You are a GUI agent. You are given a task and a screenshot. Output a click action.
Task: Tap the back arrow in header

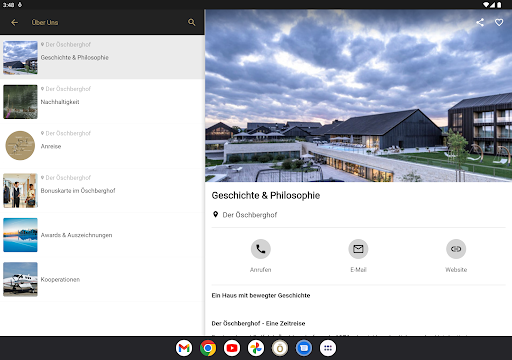[14, 22]
